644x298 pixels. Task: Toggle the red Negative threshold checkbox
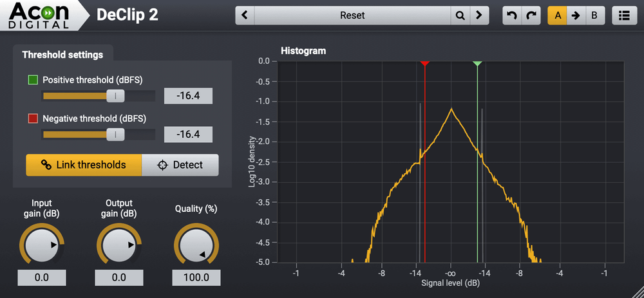click(x=33, y=118)
